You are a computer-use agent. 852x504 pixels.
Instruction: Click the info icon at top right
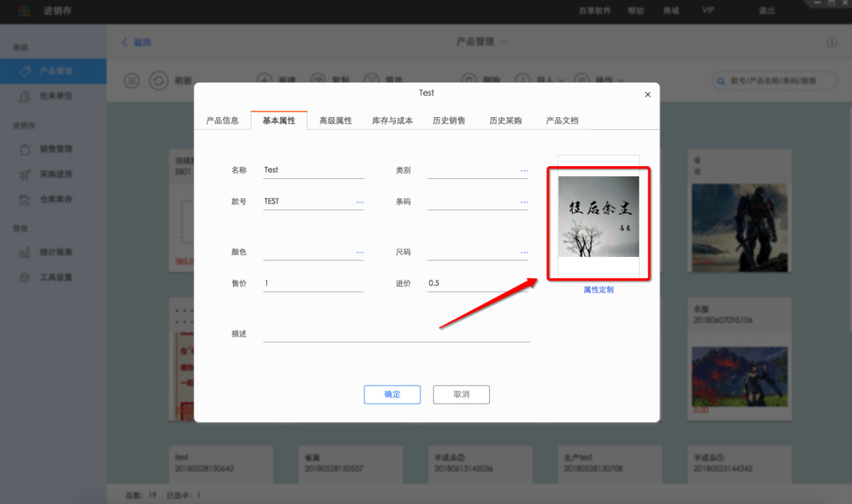point(831,43)
